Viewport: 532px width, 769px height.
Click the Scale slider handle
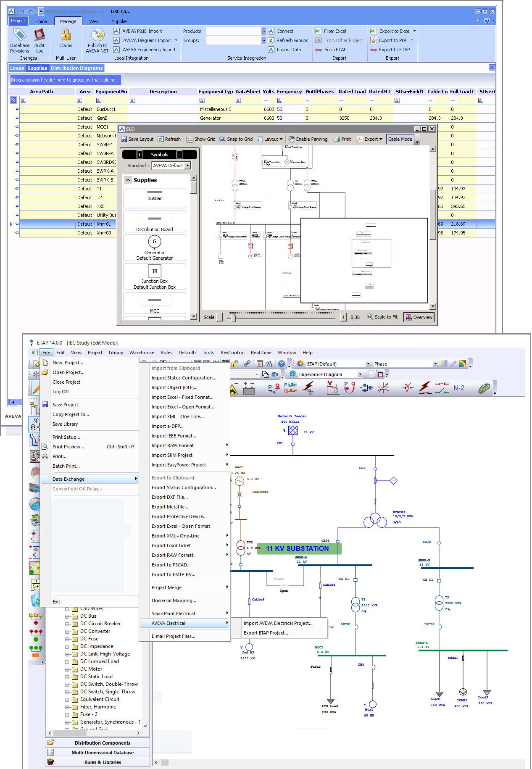coord(233,317)
